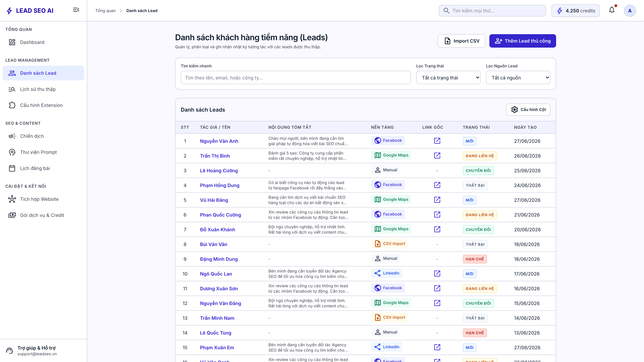Open user avatar A
Image resolution: width=644 pixels, height=362 pixels.
[x=630, y=11]
